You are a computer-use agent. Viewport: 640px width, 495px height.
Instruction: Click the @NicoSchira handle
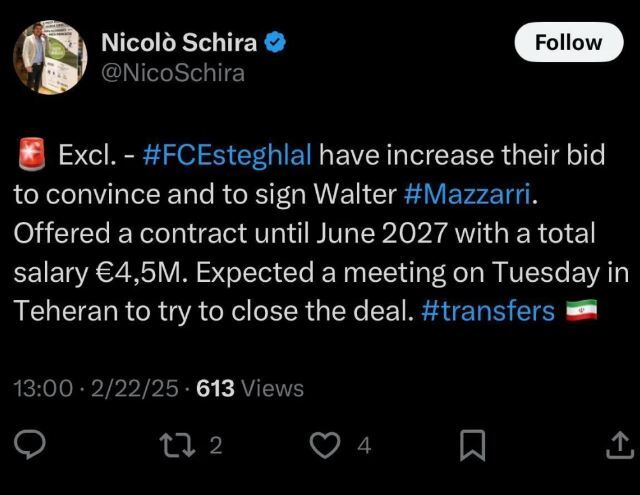pyautogui.click(x=173, y=73)
